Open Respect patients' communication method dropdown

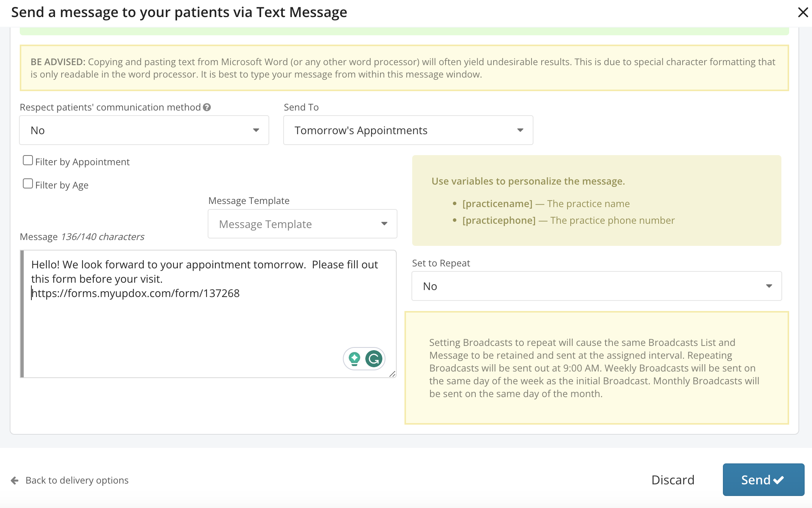pyautogui.click(x=144, y=130)
